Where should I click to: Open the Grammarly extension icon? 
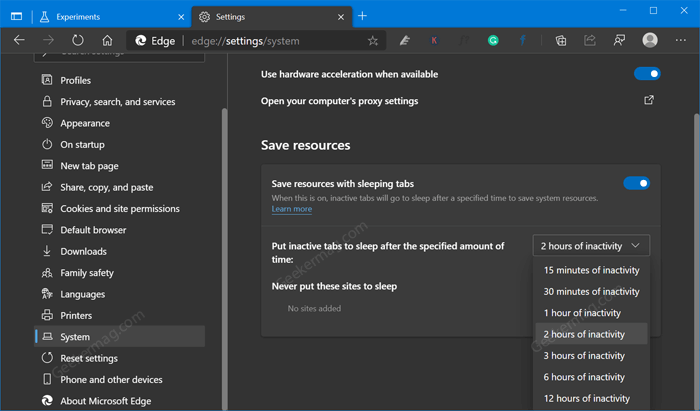tap(493, 41)
